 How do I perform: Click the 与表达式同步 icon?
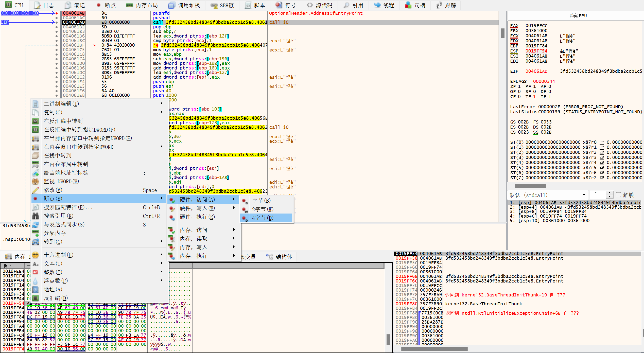click(36, 224)
